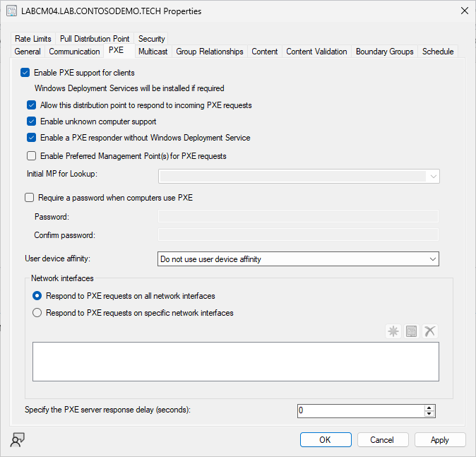Click the properties dialog title bar icon

pyautogui.click(x=11, y=11)
